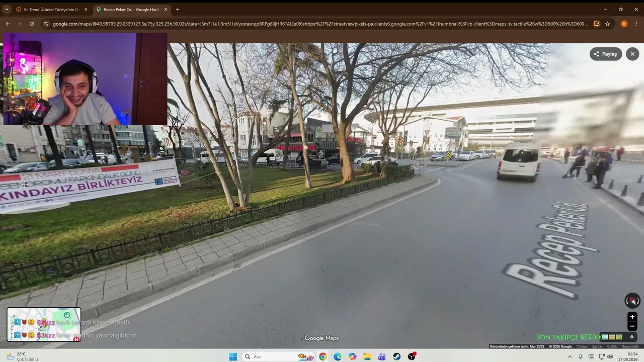Viewport: 644px width, 362px height.
Task: Share this Street View with Paylaş
Action: coord(606,54)
